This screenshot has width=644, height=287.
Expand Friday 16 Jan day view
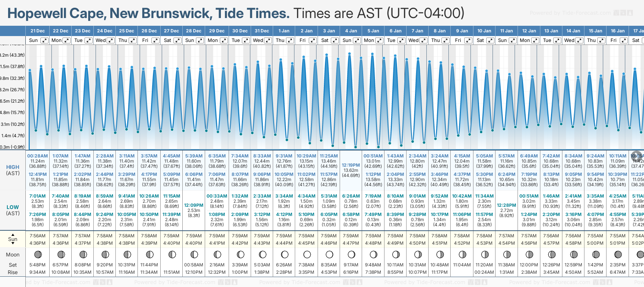pos(623,40)
